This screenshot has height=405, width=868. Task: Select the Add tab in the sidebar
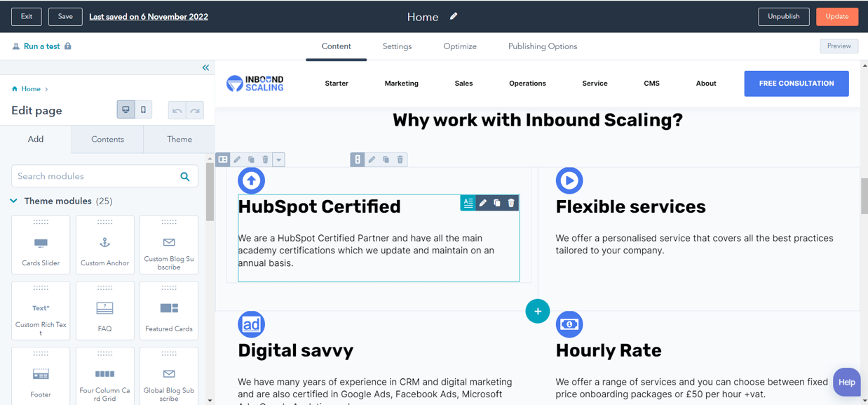point(36,139)
